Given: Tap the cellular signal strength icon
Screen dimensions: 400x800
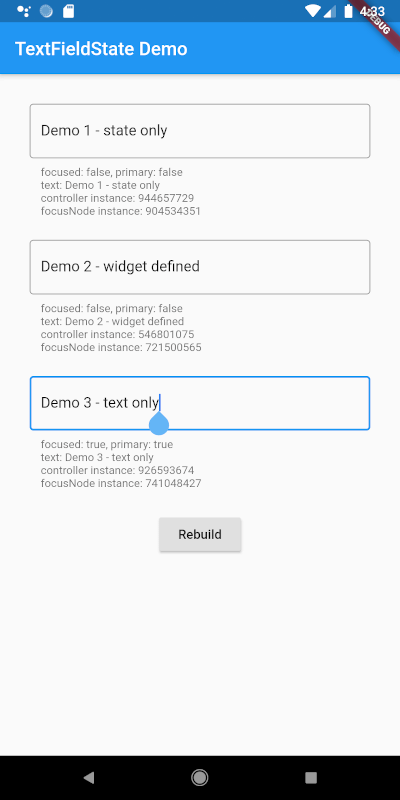Looking at the screenshot, I should click(330, 11).
